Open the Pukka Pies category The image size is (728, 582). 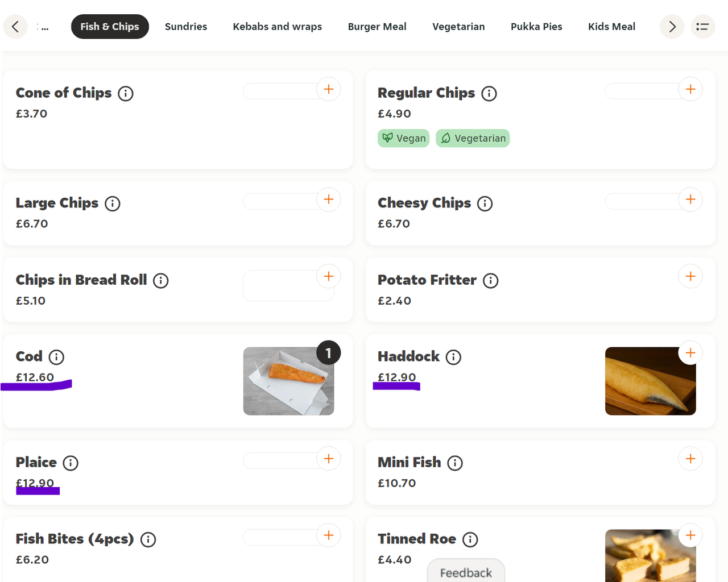pyautogui.click(x=536, y=27)
